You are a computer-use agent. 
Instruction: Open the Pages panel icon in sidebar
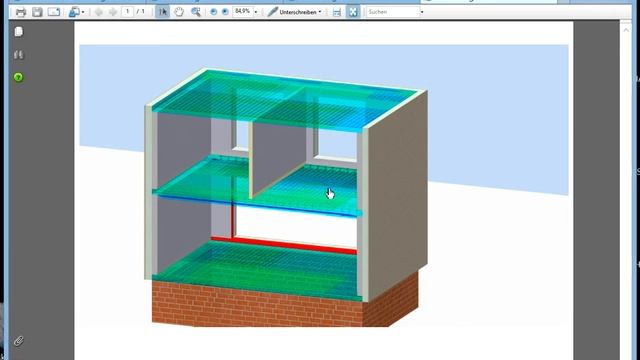(18, 31)
